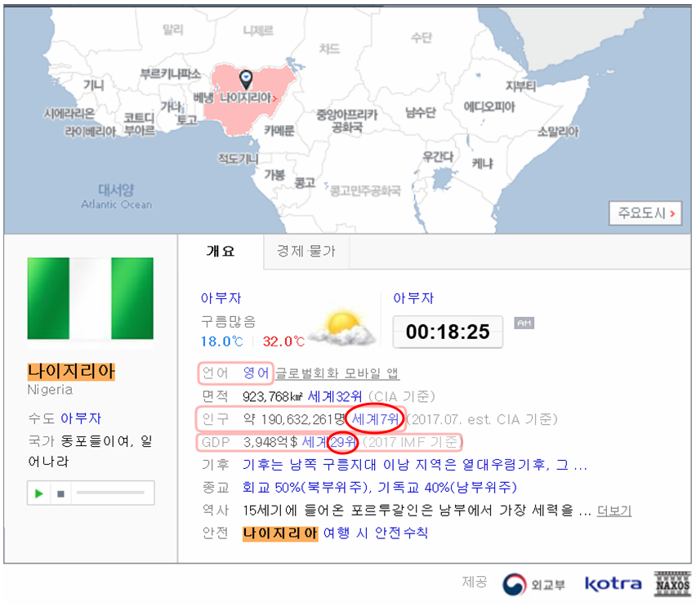Image resolution: width=696 pixels, height=616 pixels.
Task: Open 글로벌회화 모바일 앱 link
Action: coord(337,373)
